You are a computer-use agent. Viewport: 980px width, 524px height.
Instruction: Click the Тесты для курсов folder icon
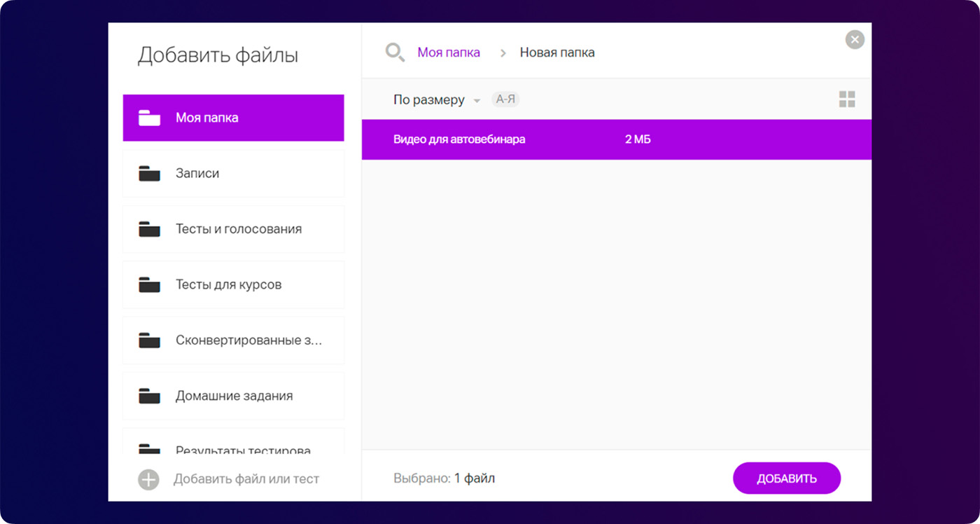tap(149, 285)
